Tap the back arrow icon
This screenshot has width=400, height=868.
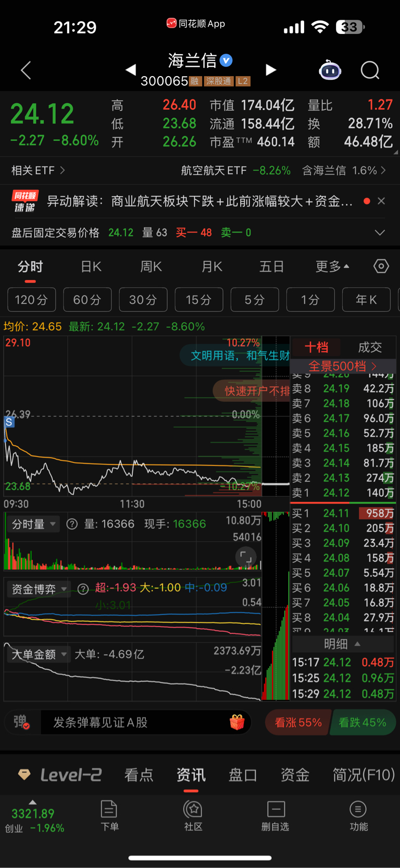click(26, 70)
